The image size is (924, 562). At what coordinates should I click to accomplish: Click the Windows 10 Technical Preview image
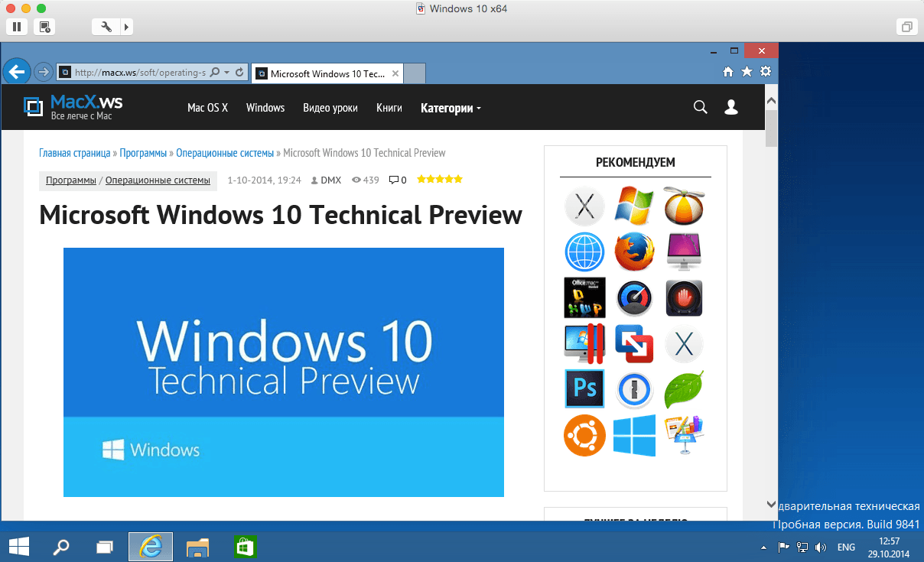284,372
